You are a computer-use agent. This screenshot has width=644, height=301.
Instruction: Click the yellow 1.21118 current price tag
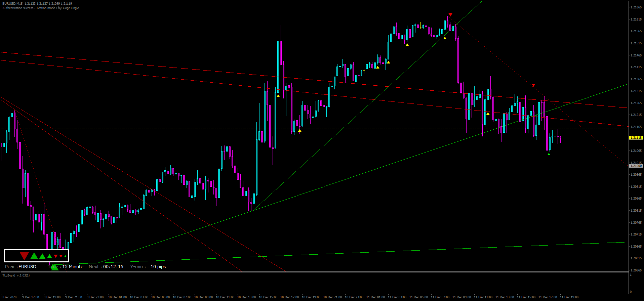(636, 138)
